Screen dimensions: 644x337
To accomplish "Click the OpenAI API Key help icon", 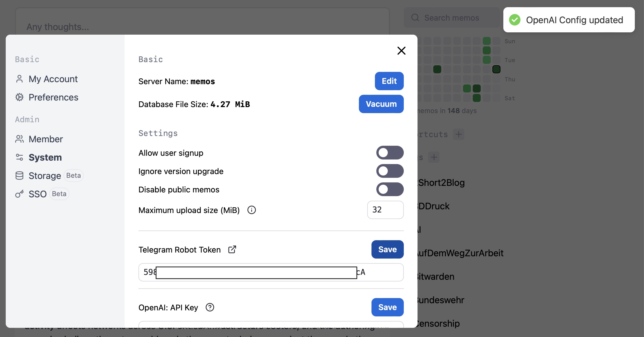I will coord(210,307).
